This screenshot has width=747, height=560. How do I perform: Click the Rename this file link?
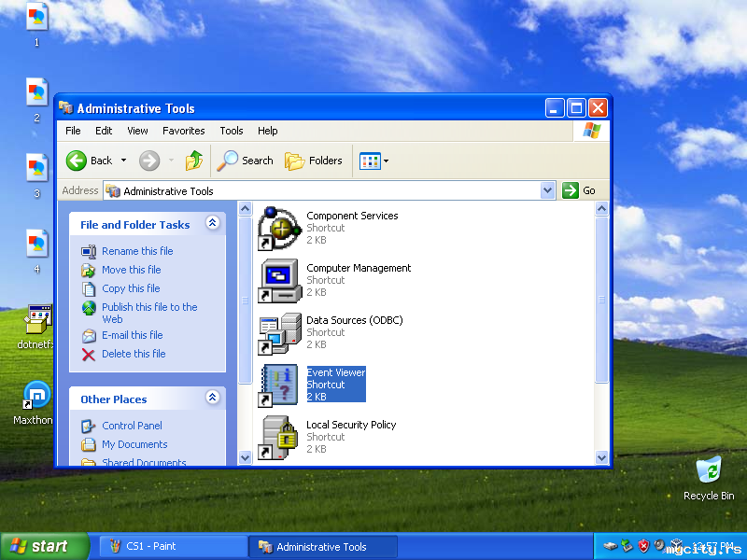pos(137,251)
